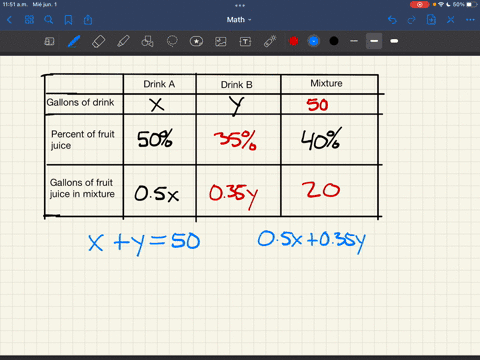
Task: Open the Math notebook title dropdown
Action: (x=239, y=20)
